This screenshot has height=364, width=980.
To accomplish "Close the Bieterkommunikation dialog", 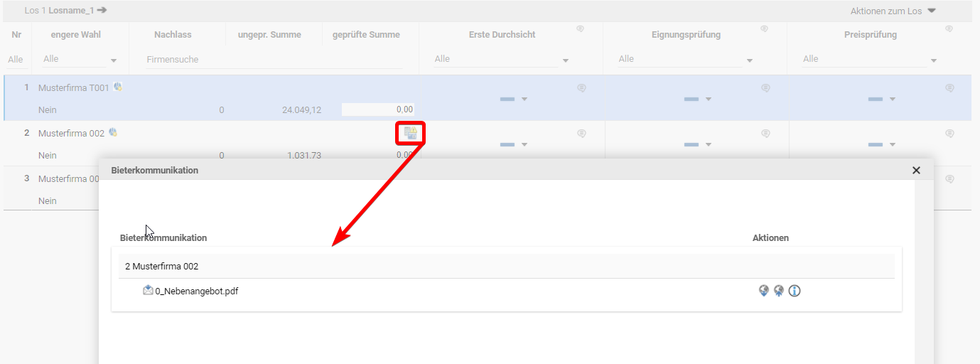I will point(916,171).
